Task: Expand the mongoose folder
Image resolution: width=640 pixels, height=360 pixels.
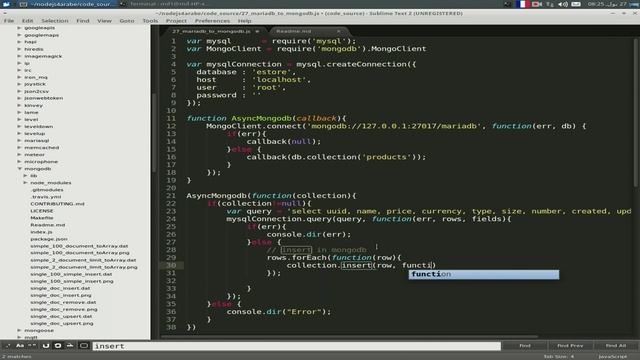Action: tap(19, 330)
